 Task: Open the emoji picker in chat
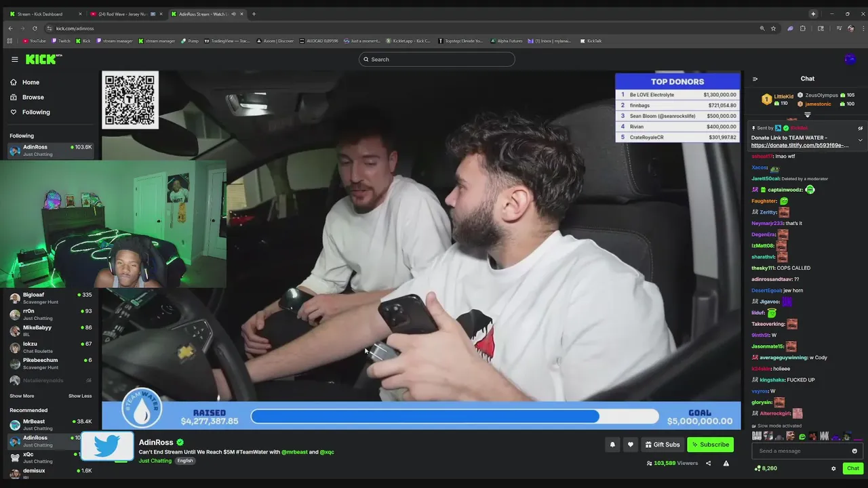tap(854, 451)
